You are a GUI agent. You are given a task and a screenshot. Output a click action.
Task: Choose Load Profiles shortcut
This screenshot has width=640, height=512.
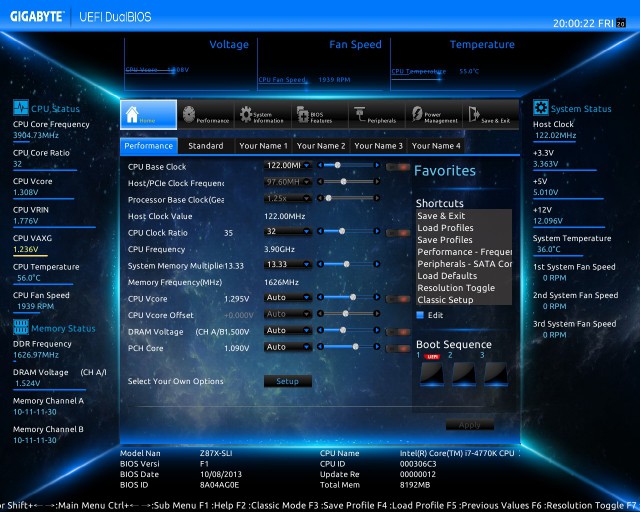[x=464, y=228]
